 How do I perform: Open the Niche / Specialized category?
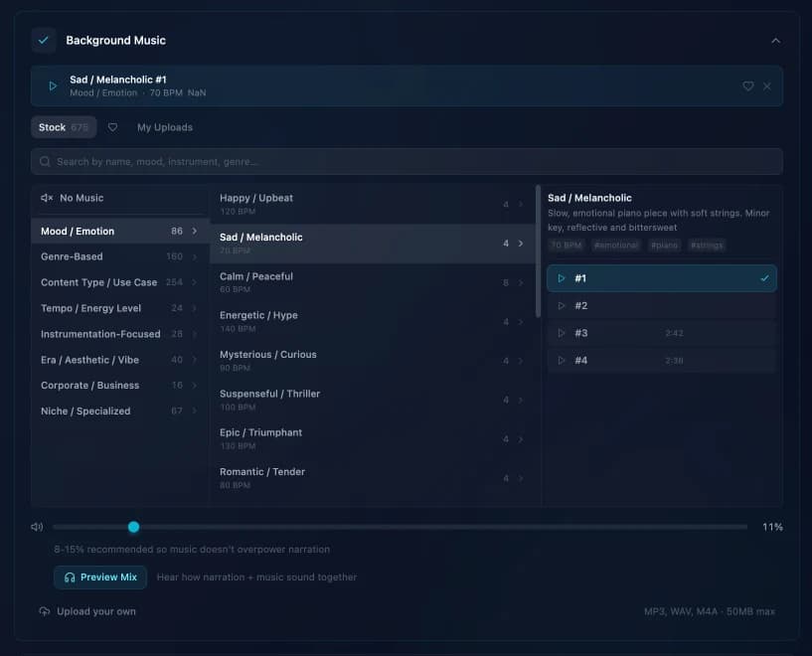click(120, 411)
